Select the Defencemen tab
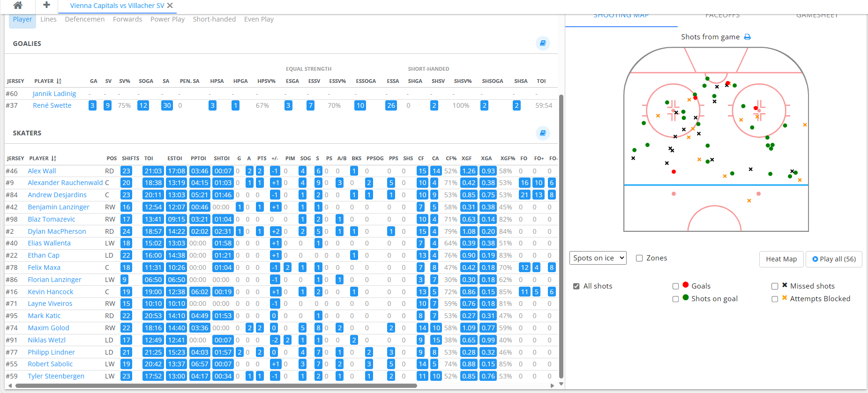The height and width of the screenshot is (393, 868). (85, 19)
